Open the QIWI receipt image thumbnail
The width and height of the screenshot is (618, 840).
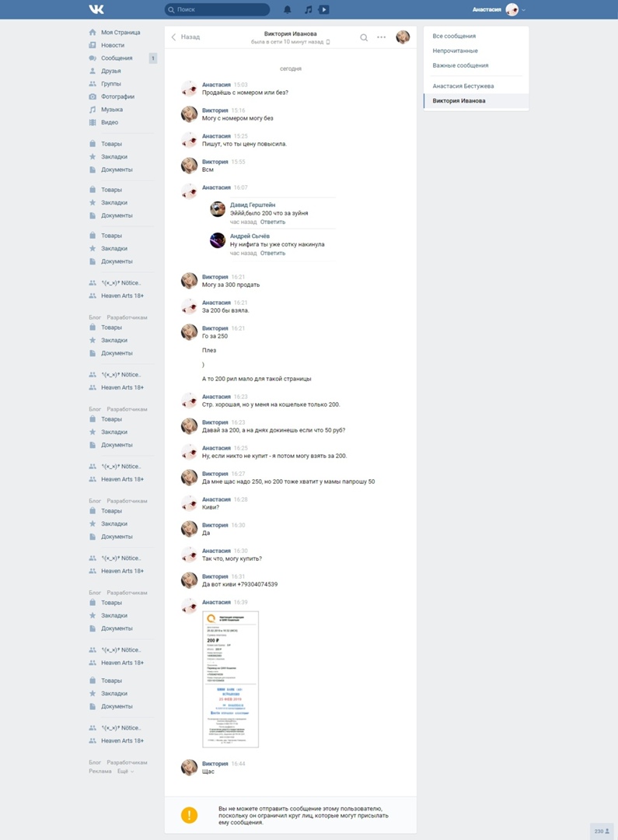pos(230,679)
